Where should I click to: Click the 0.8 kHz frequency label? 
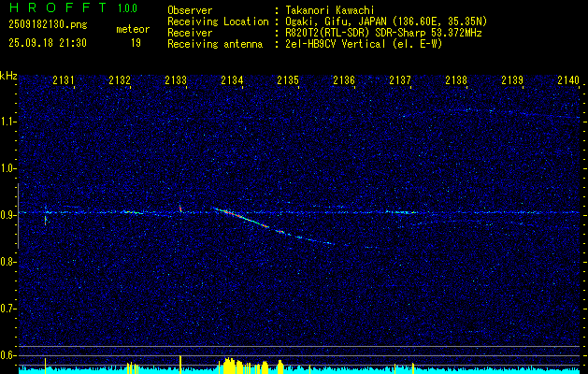coord(8,262)
